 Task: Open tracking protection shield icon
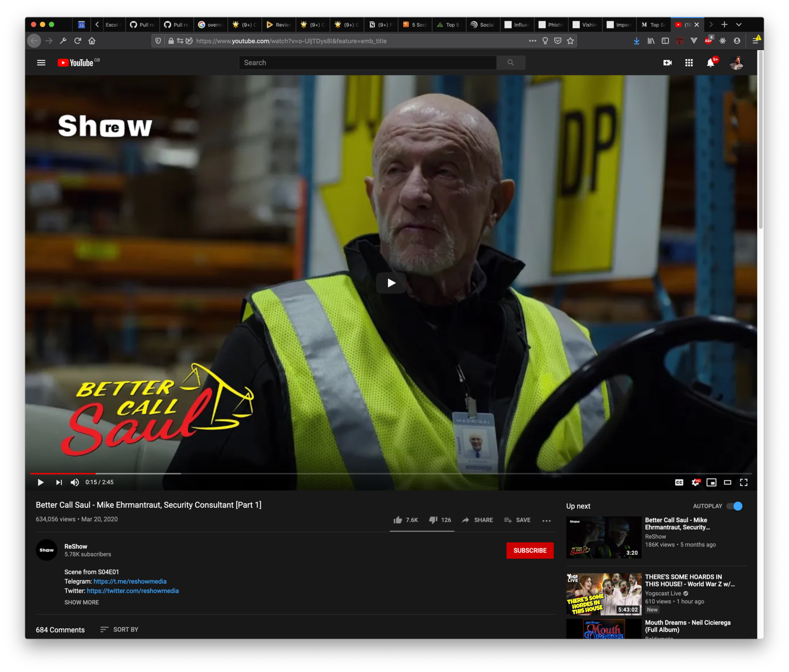(x=158, y=41)
